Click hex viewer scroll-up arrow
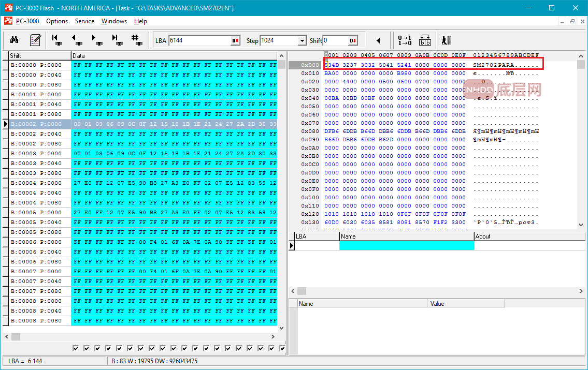Screen dimensions: 588x370 [x=581, y=56]
